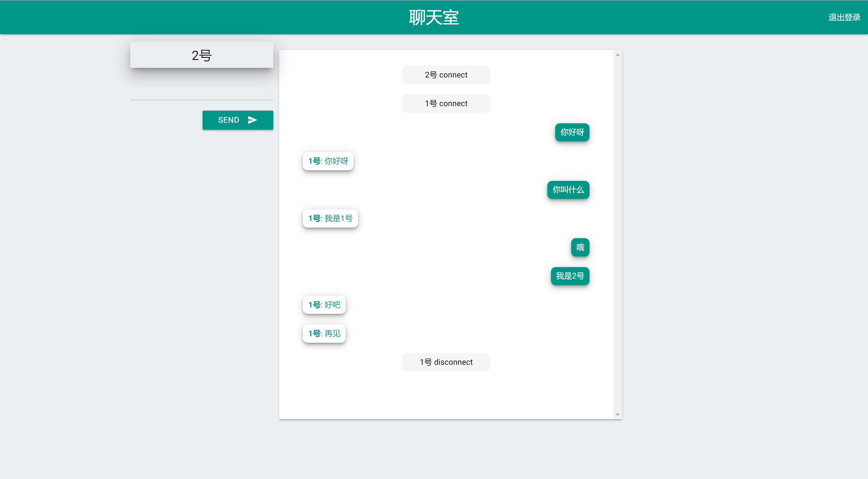
Task: Click the sent bubble 我是2号
Action: [x=570, y=276]
